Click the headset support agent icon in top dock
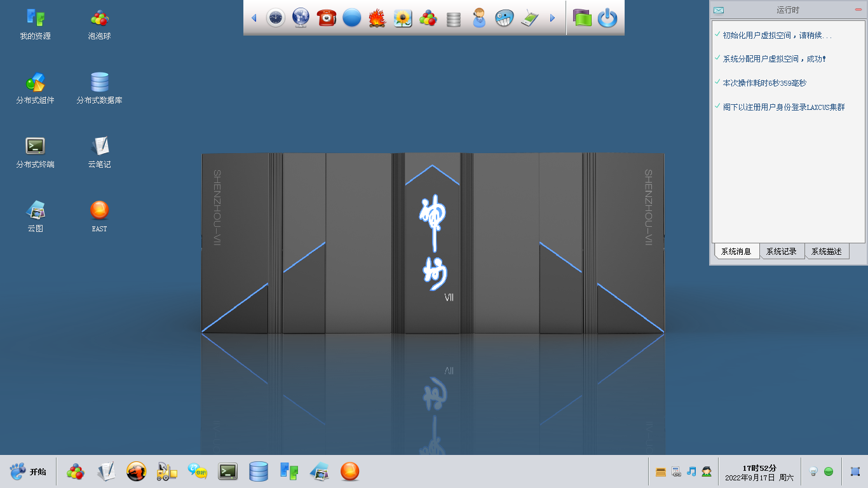This screenshot has width=868, height=488. (x=479, y=18)
